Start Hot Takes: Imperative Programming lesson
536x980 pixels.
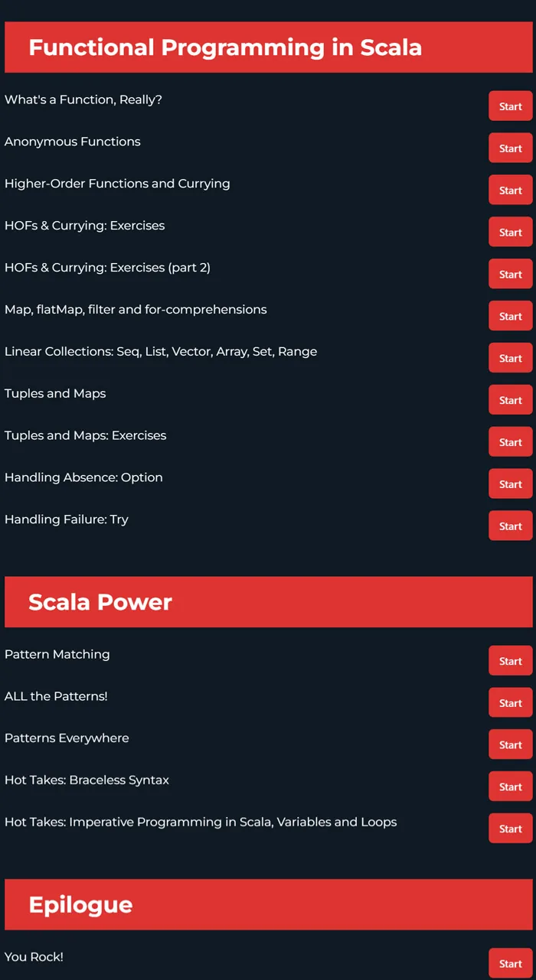(x=511, y=829)
